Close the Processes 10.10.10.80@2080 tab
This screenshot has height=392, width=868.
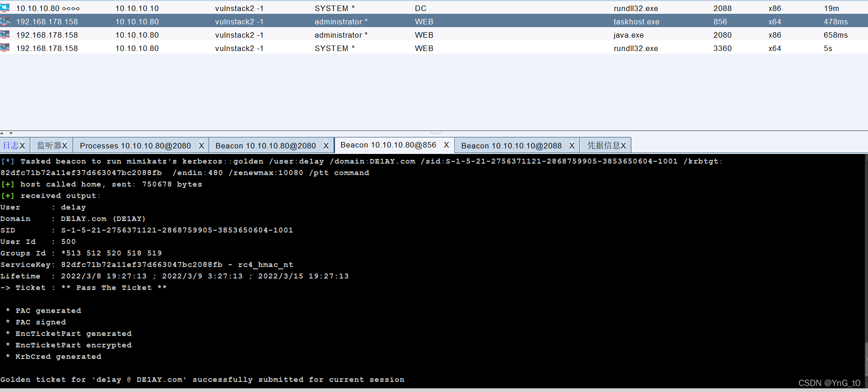tap(201, 146)
